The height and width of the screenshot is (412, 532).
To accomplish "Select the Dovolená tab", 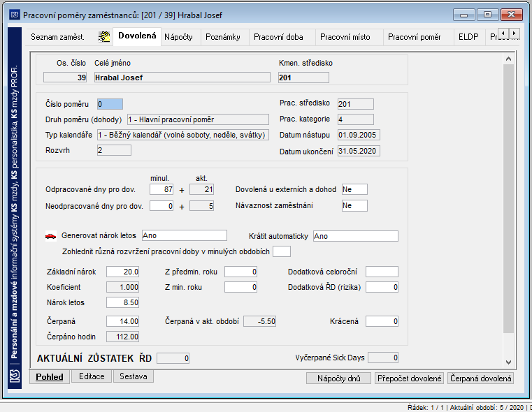I will (x=137, y=36).
